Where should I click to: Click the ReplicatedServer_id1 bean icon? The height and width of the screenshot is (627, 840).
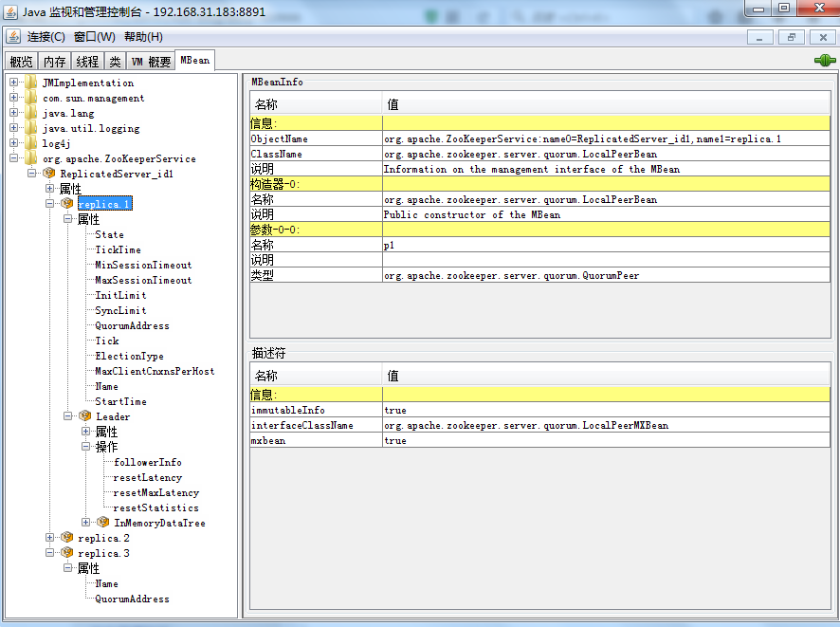coord(49,173)
